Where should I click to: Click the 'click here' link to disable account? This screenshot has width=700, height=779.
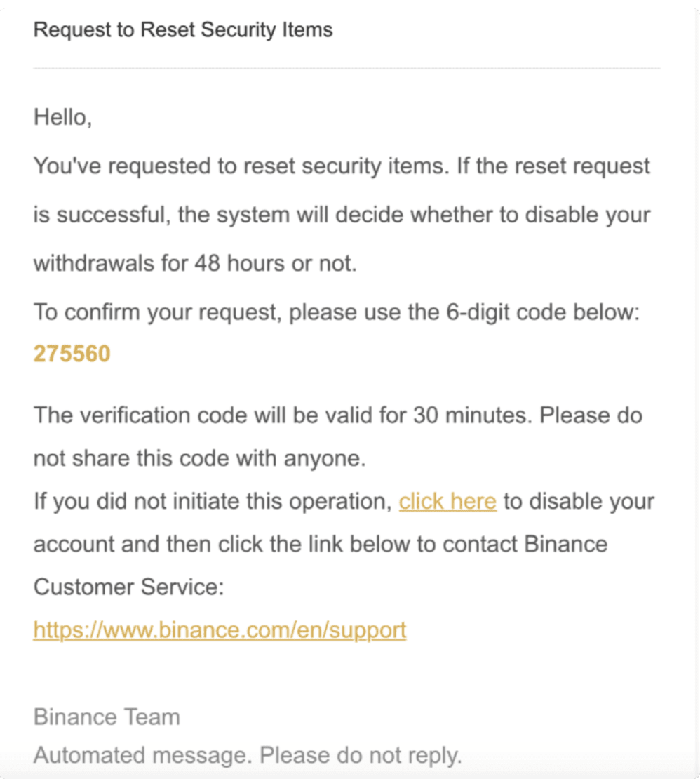click(447, 501)
